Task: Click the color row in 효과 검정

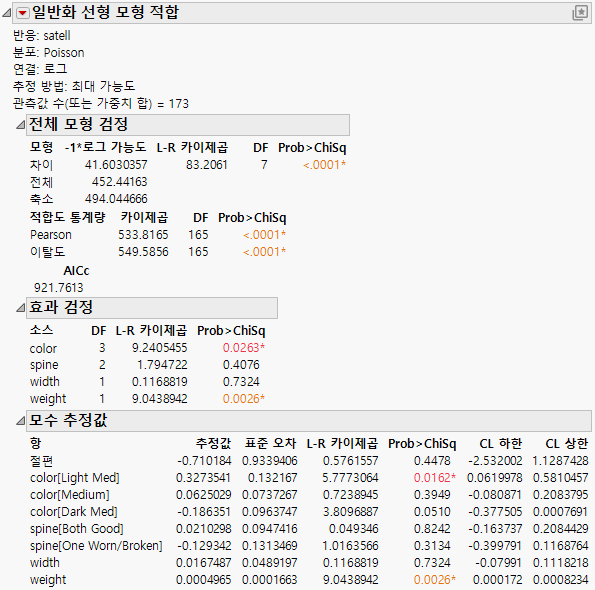Action: 147,348
